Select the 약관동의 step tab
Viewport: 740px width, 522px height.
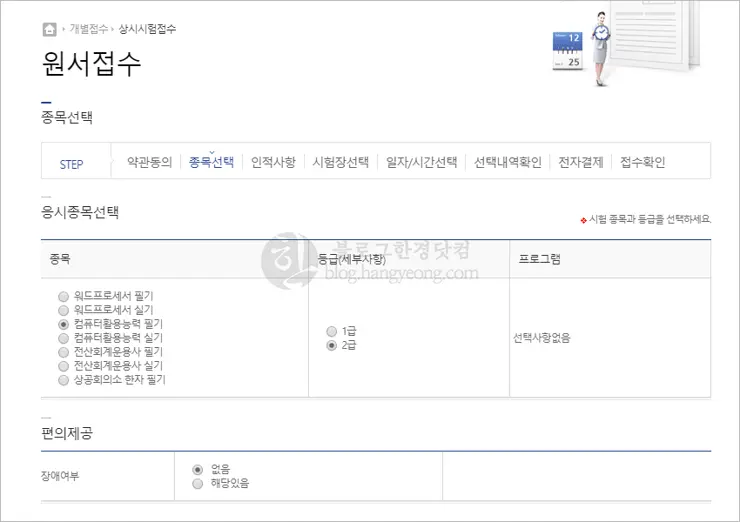click(150, 162)
